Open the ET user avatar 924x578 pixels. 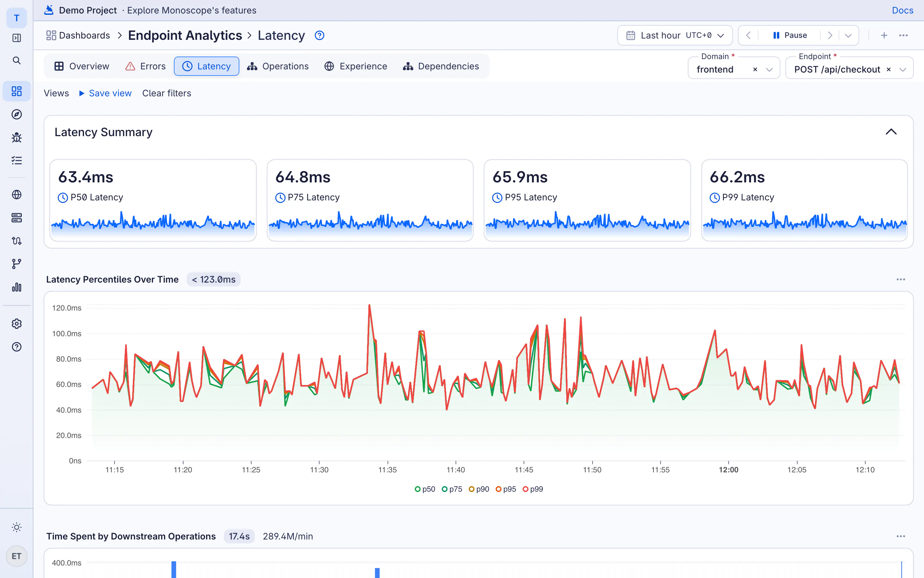click(x=16, y=556)
